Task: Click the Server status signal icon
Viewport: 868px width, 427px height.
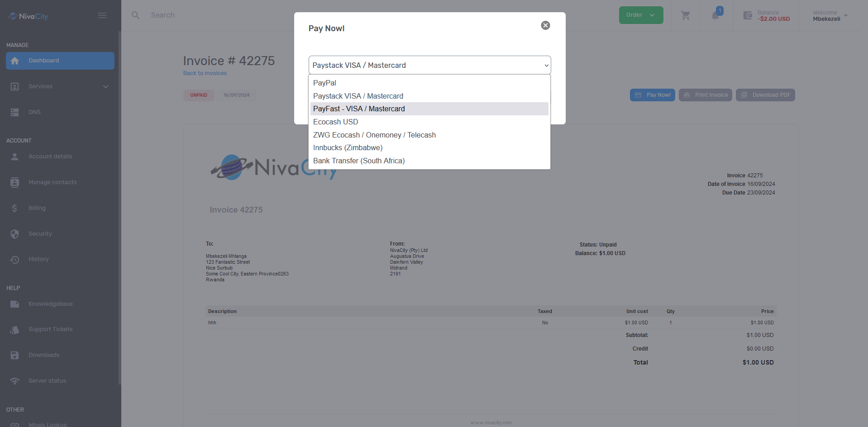Action: pyautogui.click(x=15, y=381)
